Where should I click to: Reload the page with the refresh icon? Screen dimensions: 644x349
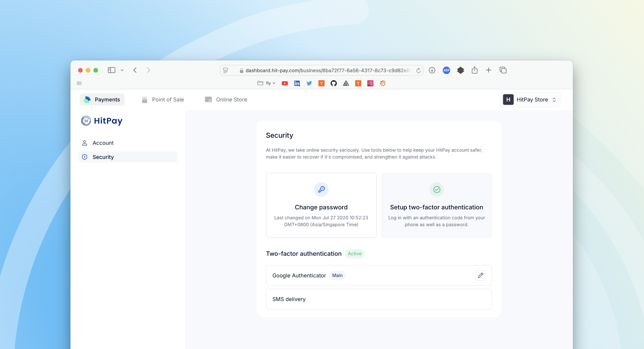tap(418, 70)
